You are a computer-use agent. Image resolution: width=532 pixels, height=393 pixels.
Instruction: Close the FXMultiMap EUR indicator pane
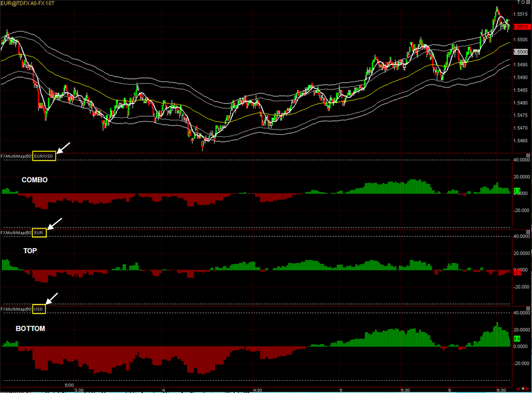pyautogui.click(x=528, y=232)
